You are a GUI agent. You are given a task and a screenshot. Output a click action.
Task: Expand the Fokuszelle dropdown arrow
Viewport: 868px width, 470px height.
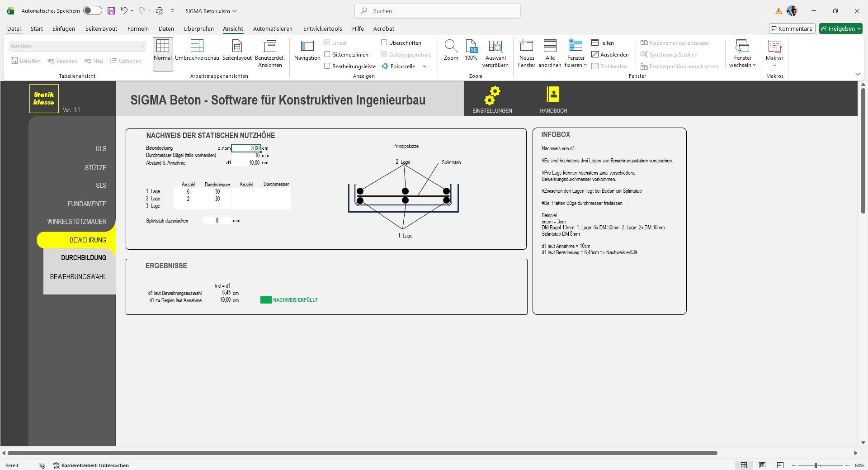(x=424, y=66)
